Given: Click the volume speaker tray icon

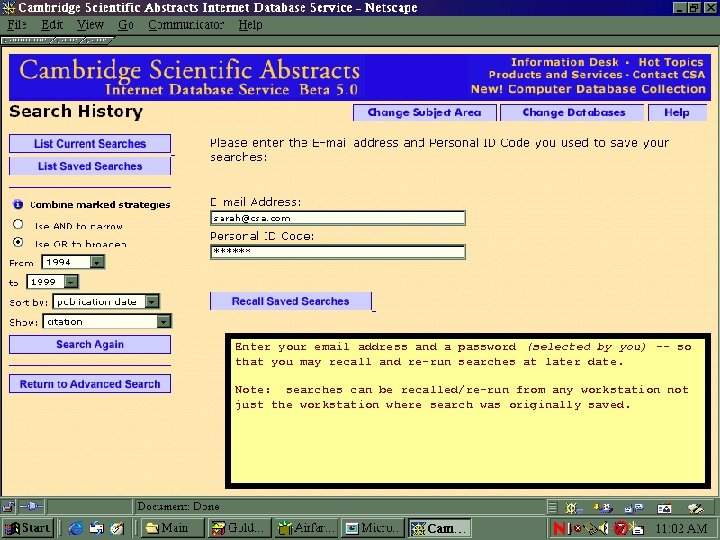Looking at the screenshot, I should coord(604,528).
